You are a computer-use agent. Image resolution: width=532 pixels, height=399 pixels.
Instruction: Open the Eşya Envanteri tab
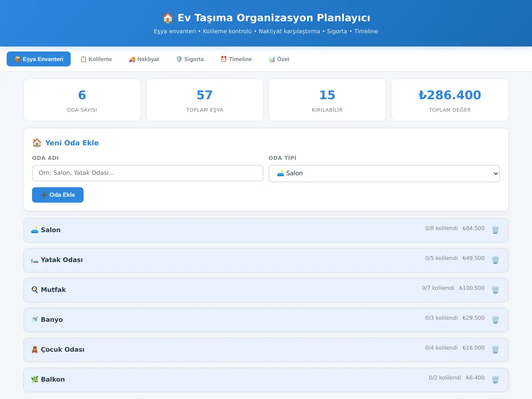[39, 59]
